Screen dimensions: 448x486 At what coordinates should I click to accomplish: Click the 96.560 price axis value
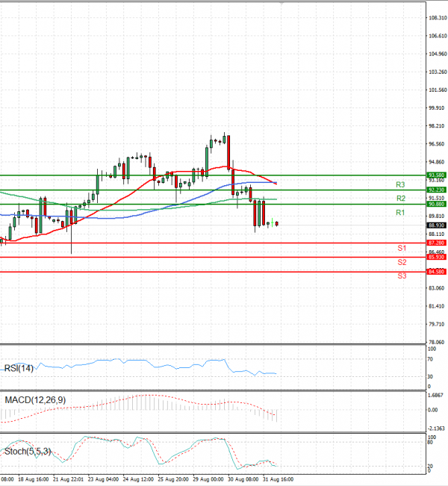(437, 144)
